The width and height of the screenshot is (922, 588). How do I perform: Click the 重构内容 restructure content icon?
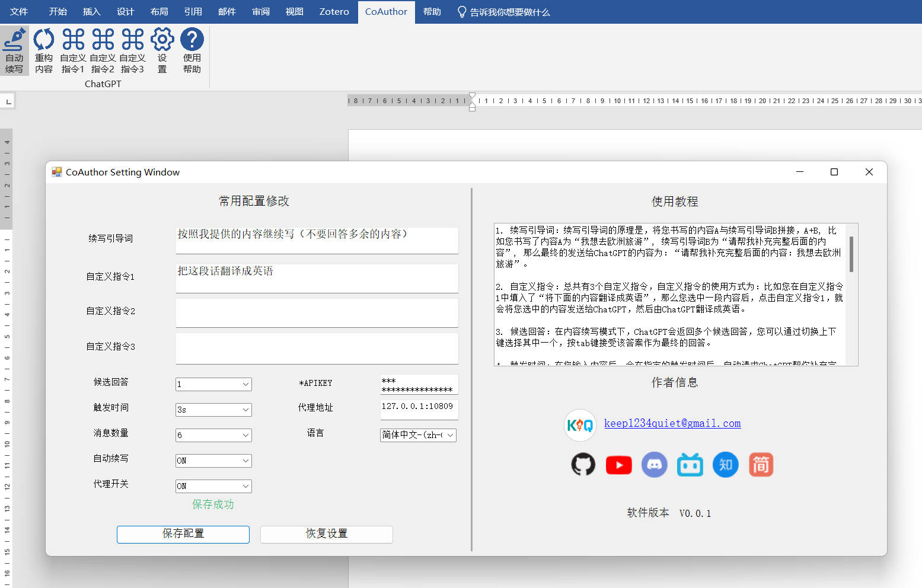[44, 50]
